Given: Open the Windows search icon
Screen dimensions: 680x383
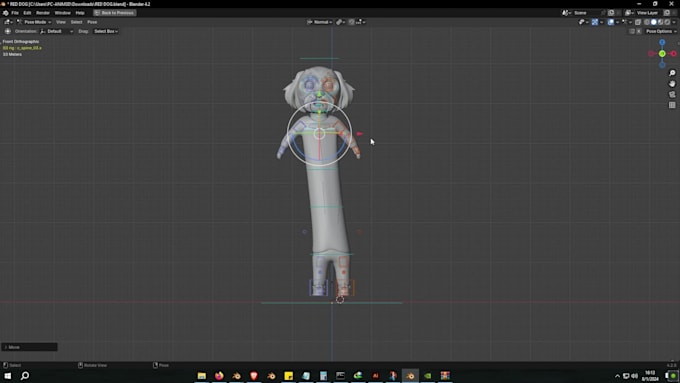Looking at the screenshot, I should (25, 376).
